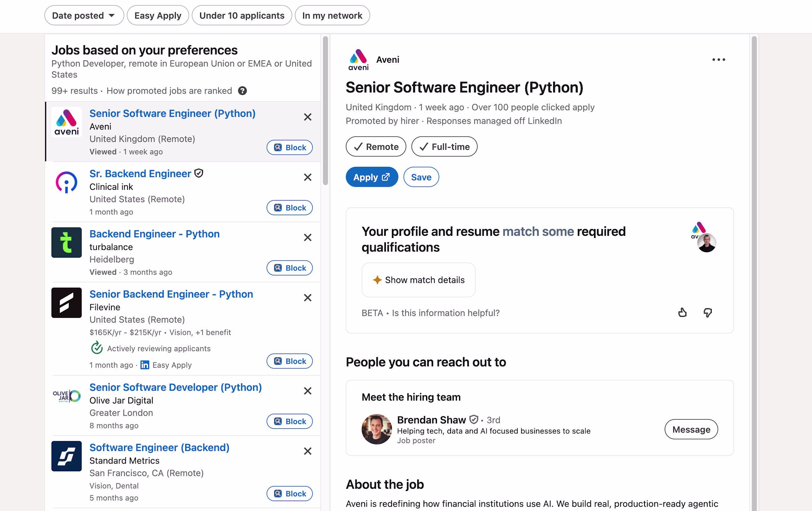This screenshot has height=511, width=812.
Task: Click the Full-time preference chip
Action: tap(444, 147)
